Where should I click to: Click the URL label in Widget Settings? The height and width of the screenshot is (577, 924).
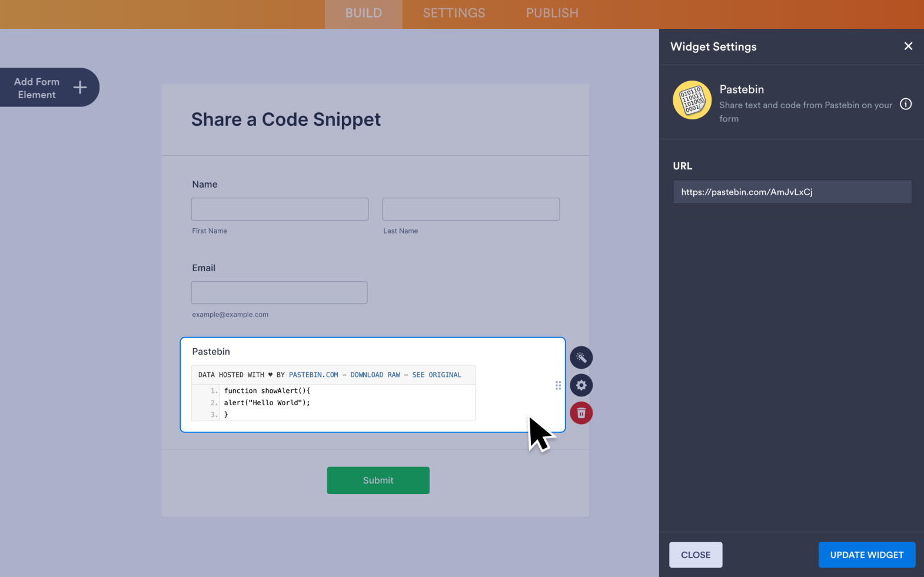click(683, 166)
